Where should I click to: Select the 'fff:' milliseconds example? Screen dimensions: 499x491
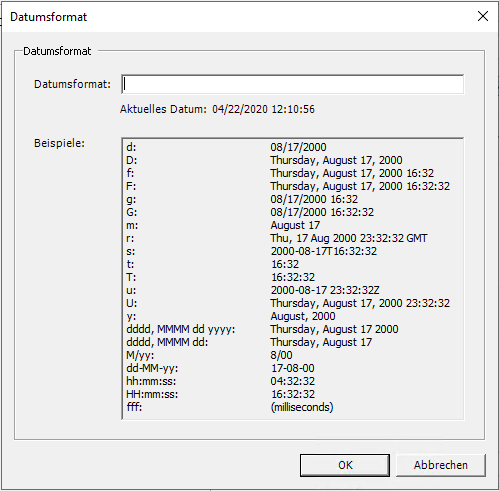tap(292, 407)
